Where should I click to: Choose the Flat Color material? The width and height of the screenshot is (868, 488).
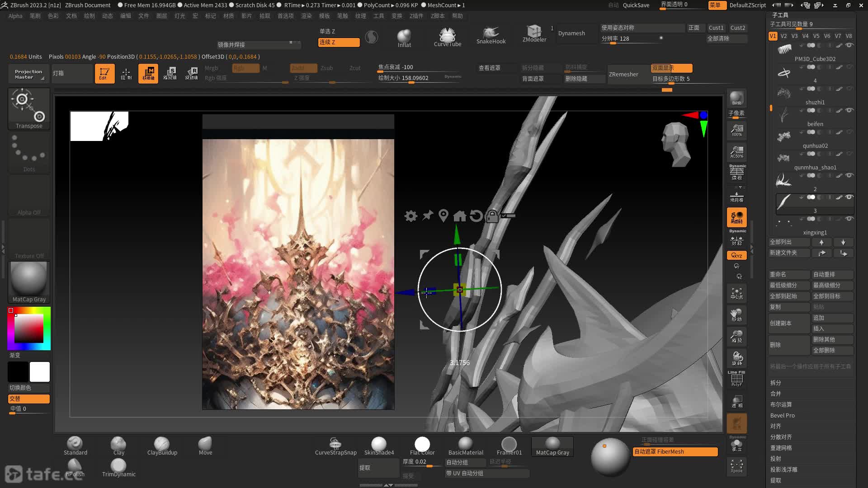pyautogui.click(x=422, y=446)
